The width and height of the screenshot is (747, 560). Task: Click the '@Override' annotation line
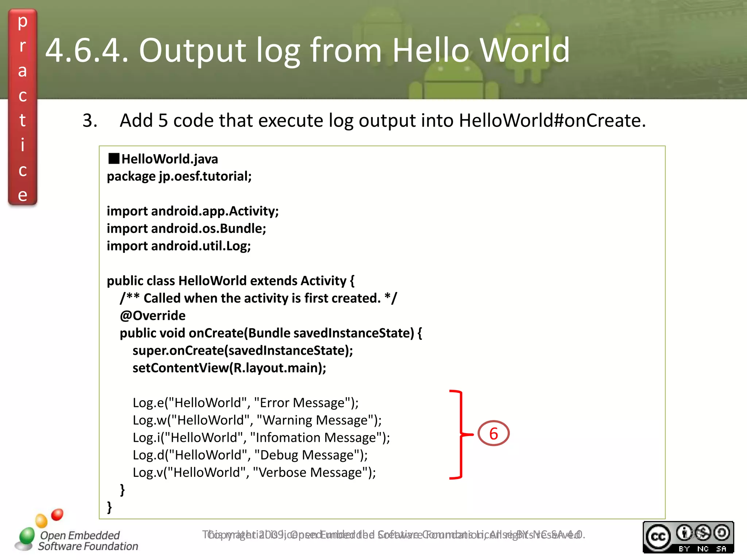pyautogui.click(x=152, y=316)
